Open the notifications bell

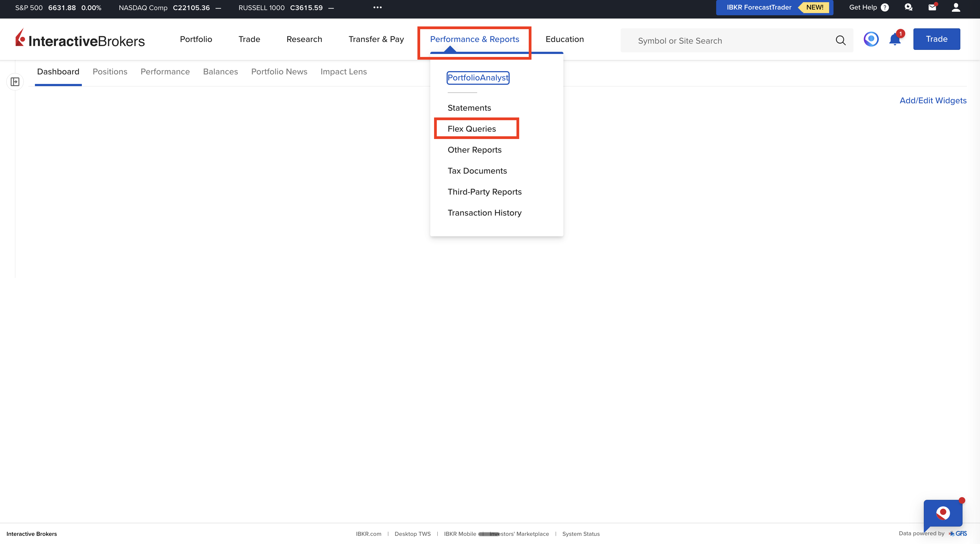point(895,40)
